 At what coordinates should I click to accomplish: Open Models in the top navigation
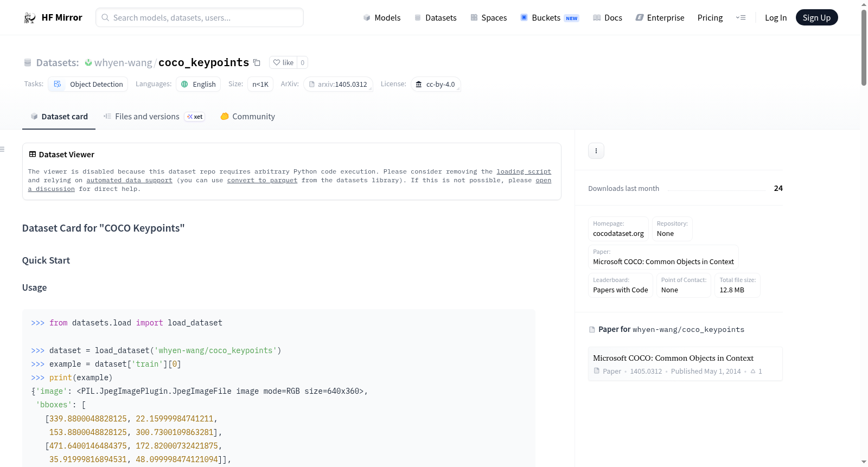click(x=382, y=18)
